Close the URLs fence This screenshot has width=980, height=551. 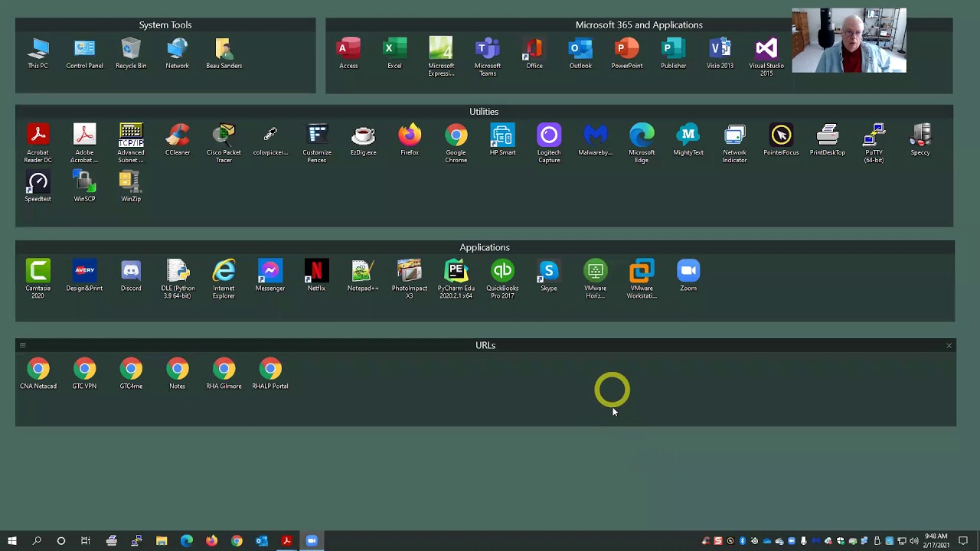tap(949, 346)
